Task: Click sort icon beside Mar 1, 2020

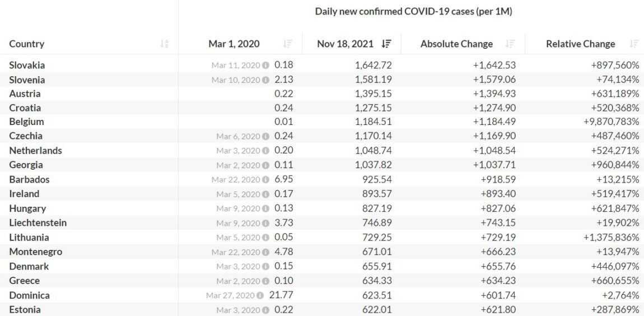Action: 288,44
